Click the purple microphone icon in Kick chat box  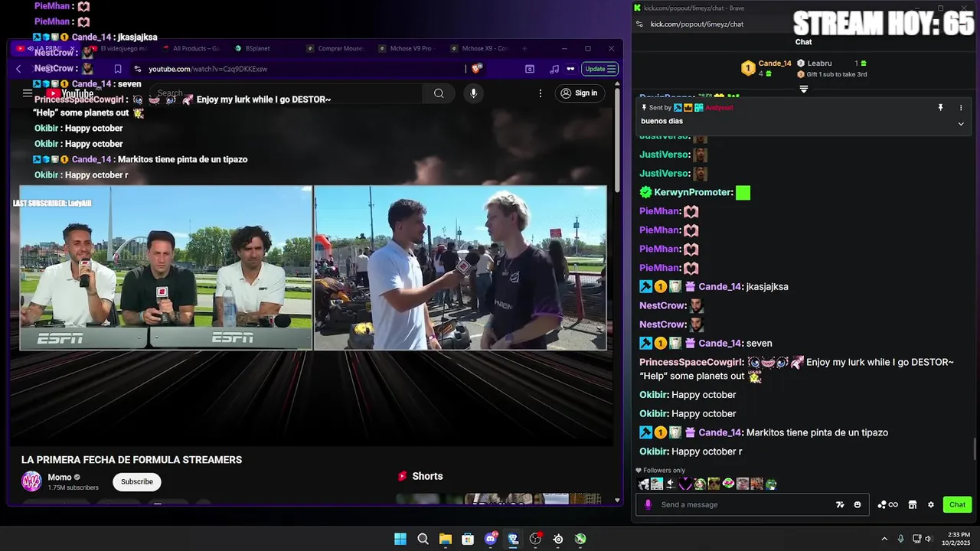pyautogui.click(x=648, y=504)
